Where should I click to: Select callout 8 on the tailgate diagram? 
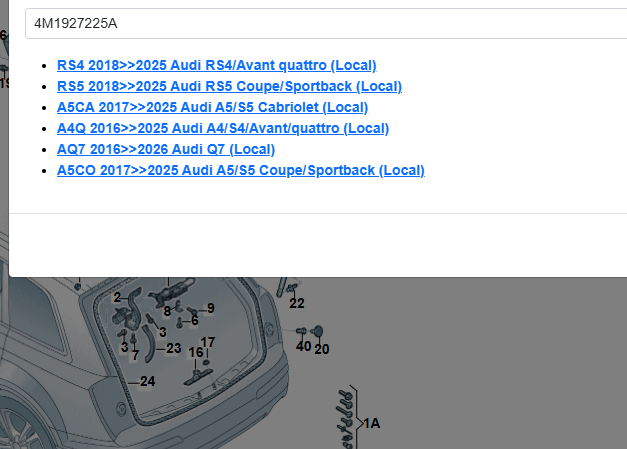point(167,311)
